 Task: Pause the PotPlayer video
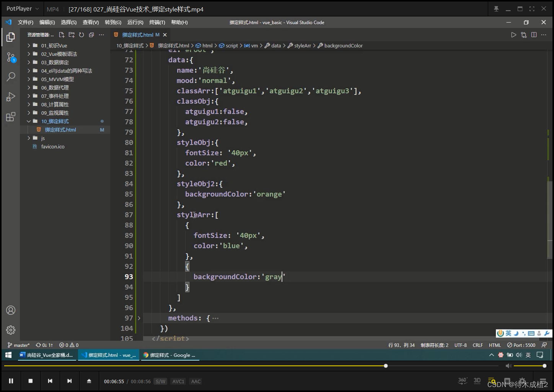[x=11, y=381]
